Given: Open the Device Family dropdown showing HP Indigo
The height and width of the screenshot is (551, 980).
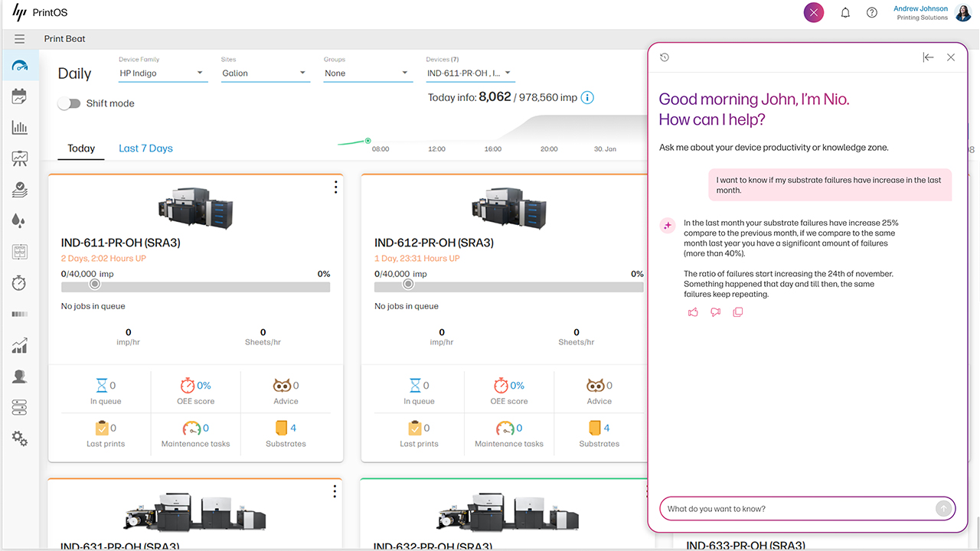Looking at the screenshot, I should pyautogui.click(x=163, y=73).
